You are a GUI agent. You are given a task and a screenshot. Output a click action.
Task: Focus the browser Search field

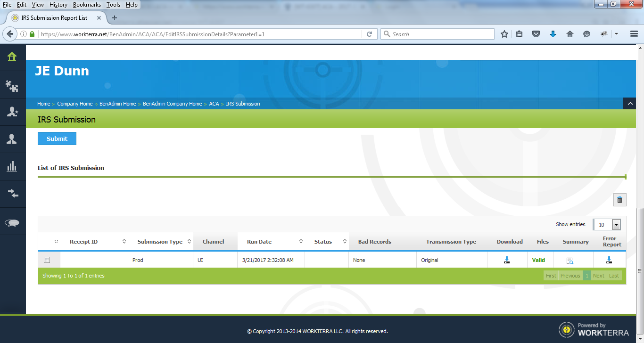(437, 34)
